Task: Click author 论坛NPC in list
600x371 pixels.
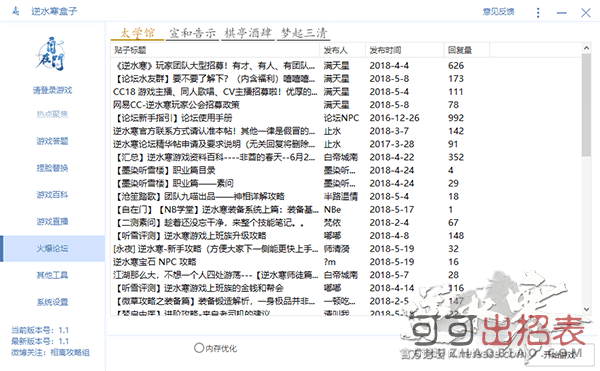Action: pyautogui.click(x=341, y=118)
